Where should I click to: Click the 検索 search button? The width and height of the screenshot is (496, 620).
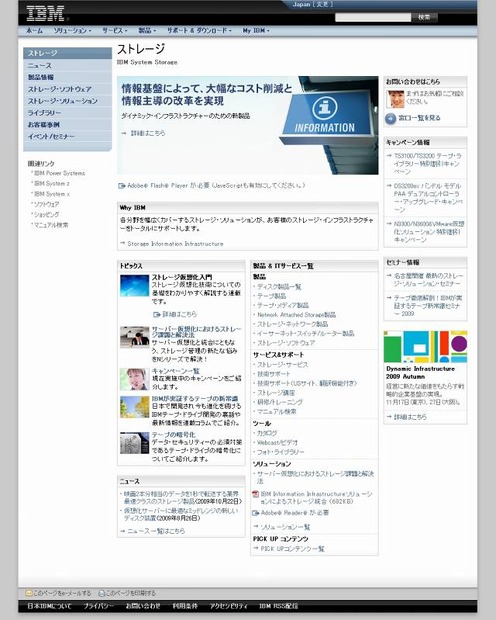coord(424,17)
